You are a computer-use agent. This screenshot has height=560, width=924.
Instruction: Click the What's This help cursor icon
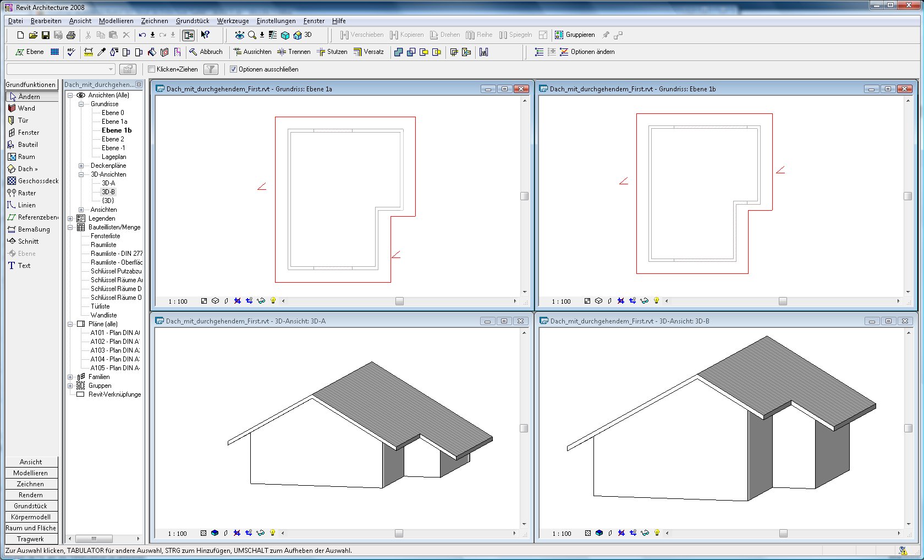(x=205, y=35)
